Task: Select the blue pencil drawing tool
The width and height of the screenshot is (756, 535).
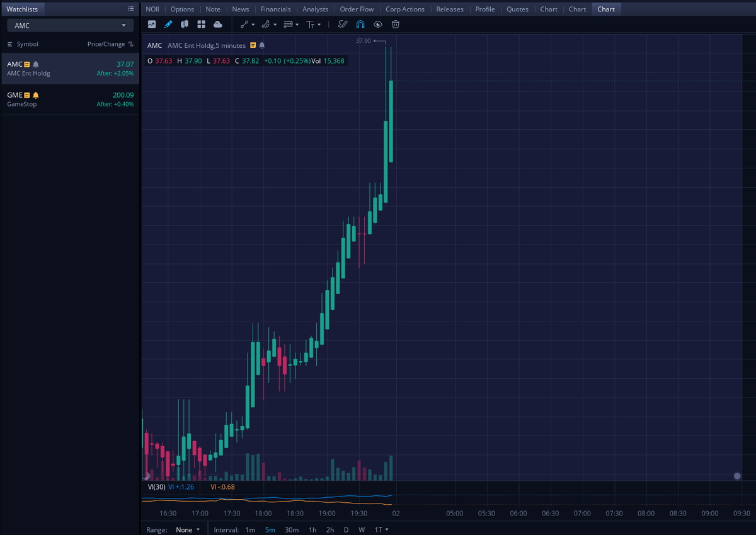Action: 168,24
